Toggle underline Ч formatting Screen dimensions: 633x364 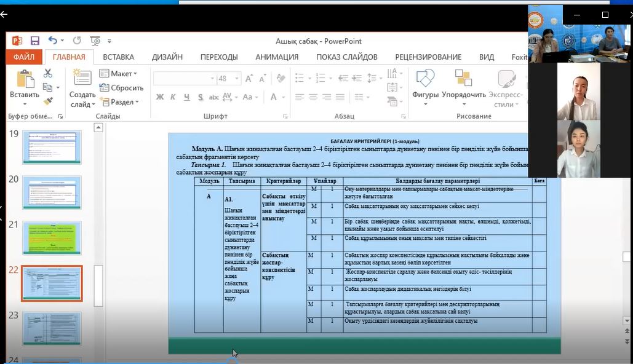(187, 97)
